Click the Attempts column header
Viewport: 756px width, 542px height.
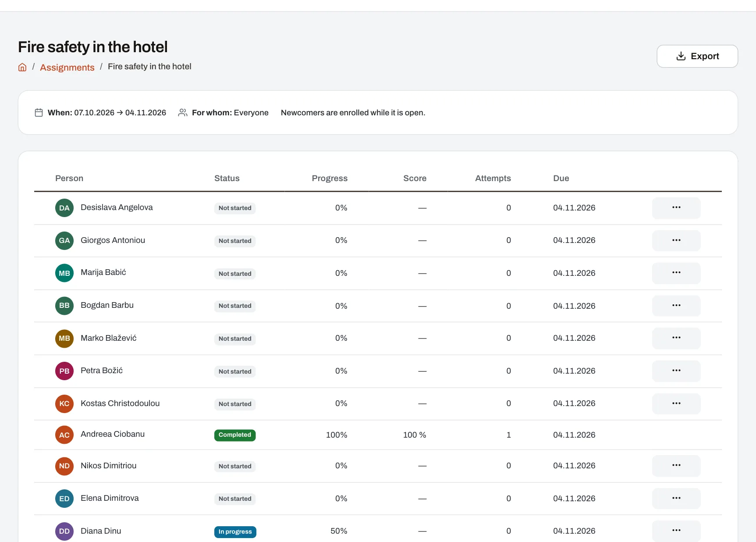[493, 178]
